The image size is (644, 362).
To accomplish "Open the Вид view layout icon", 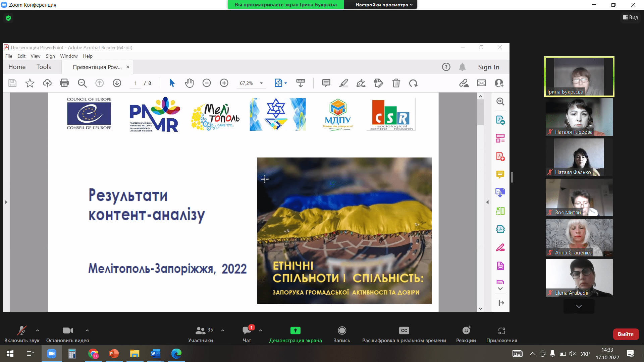I will pyautogui.click(x=631, y=17).
